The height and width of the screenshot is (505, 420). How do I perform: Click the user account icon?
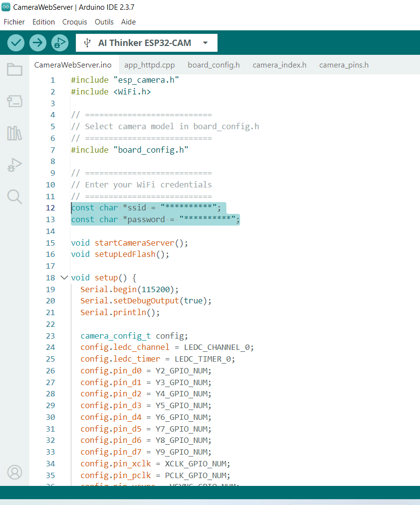point(15,472)
